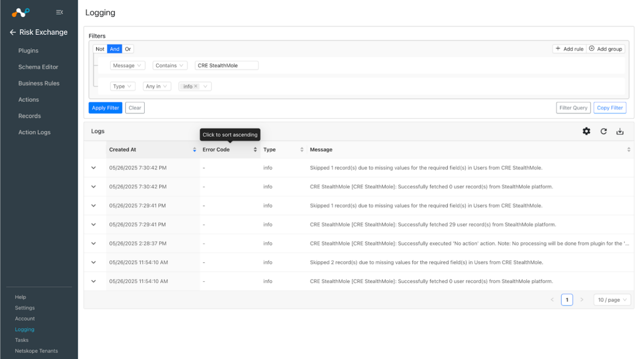Open Account from the sidebar
Viewport: 644px width, 359px height.
point(25,319)
